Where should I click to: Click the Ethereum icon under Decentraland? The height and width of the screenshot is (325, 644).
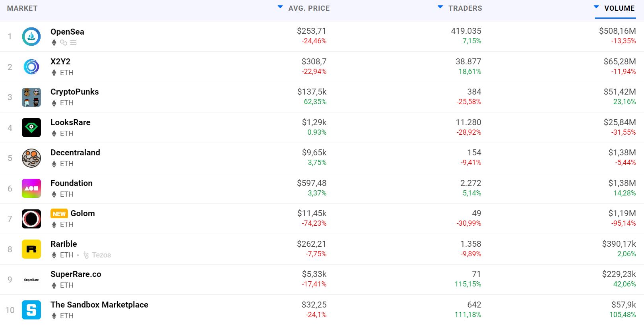54,164
